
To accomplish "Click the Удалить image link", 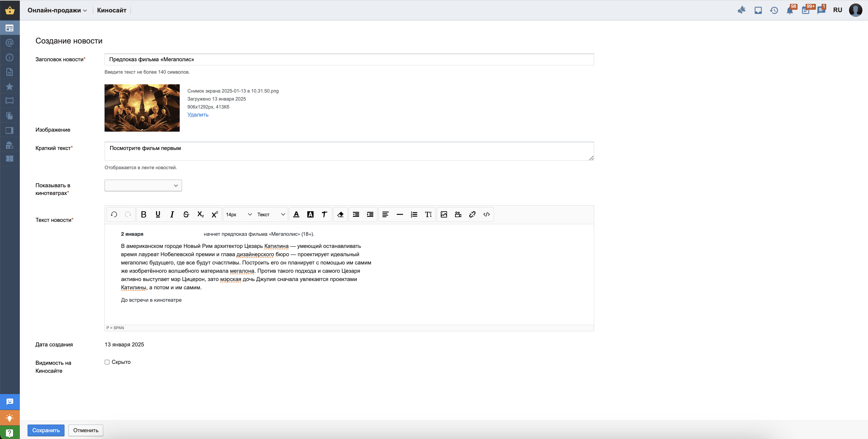I will coord(198,115).
